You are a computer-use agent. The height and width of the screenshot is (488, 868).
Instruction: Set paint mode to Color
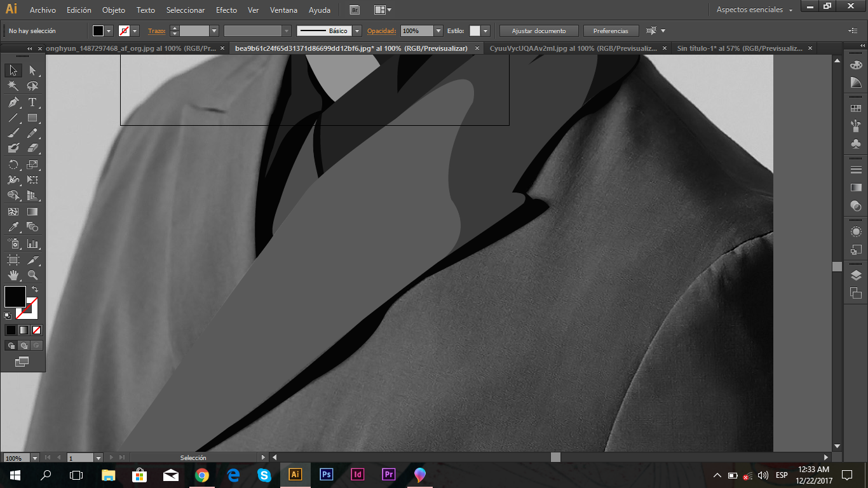[x=11, y=330]
